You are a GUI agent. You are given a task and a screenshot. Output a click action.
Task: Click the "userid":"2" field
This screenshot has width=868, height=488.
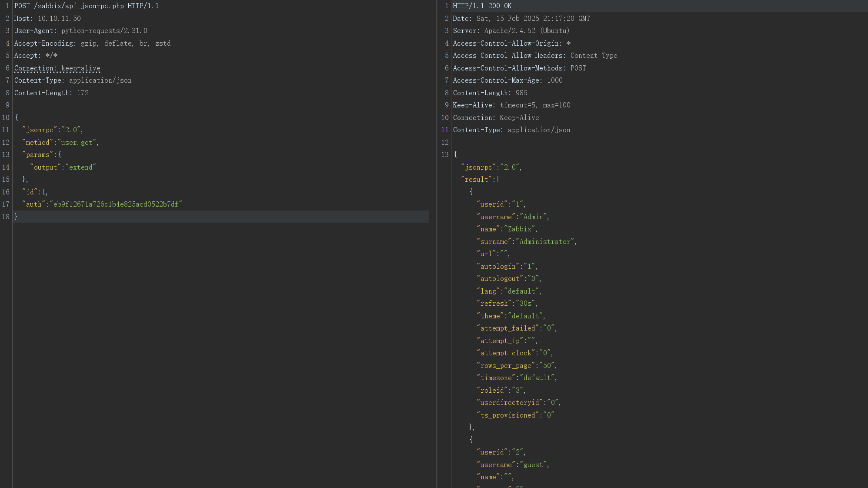coord(501,452)
